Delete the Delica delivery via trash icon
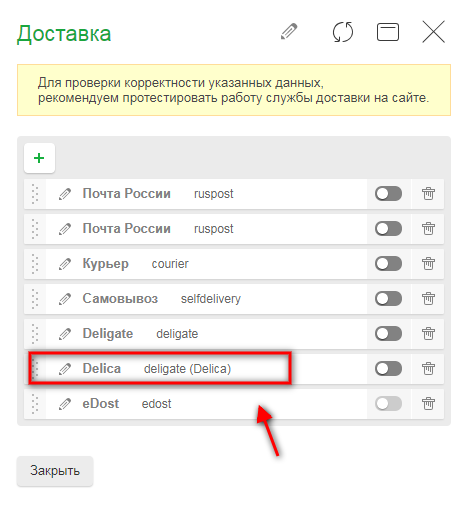 [428, 368]
